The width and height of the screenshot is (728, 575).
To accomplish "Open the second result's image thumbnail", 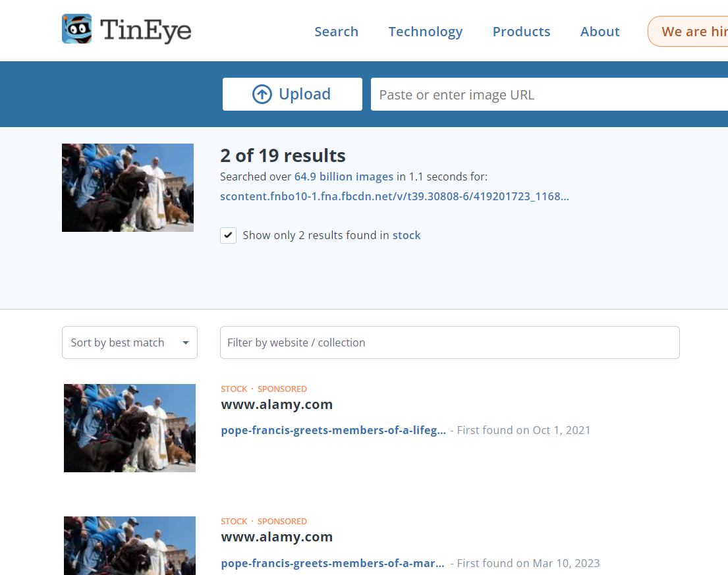I will pos(130,545).
